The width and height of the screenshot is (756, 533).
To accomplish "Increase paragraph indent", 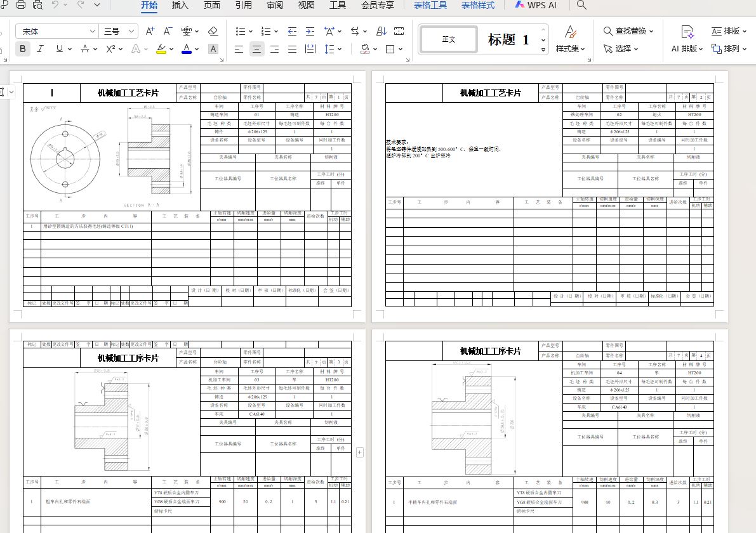I will click(x=310, y=31).
